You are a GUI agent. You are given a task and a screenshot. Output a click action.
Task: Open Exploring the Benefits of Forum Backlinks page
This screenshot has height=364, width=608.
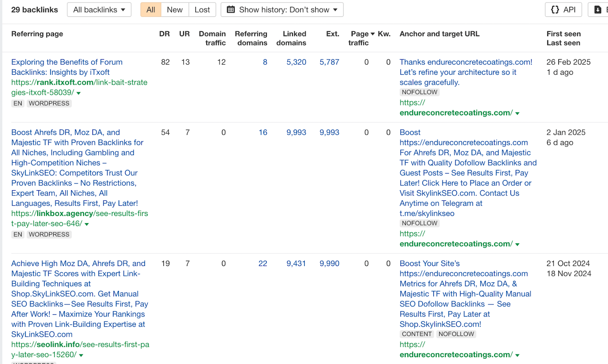[x=67, y=67]
